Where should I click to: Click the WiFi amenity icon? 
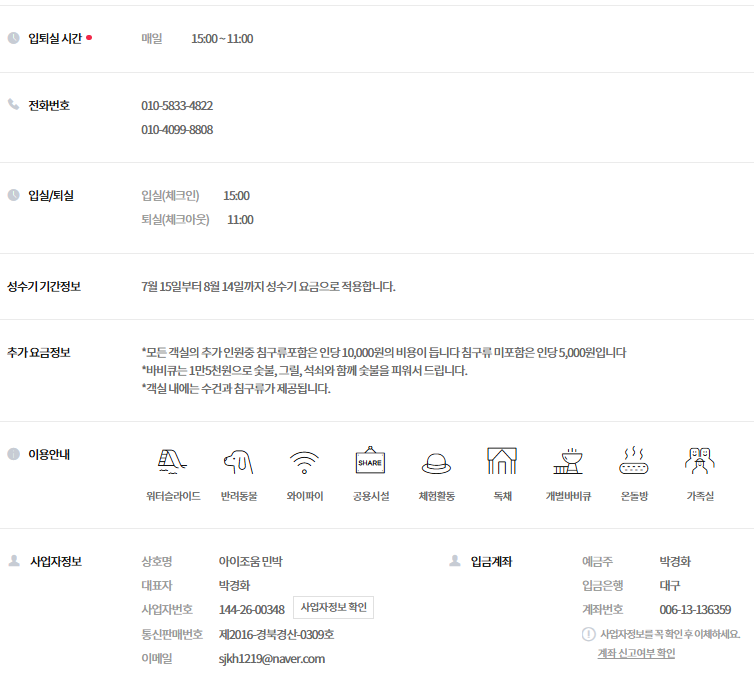tap(304, 461)
